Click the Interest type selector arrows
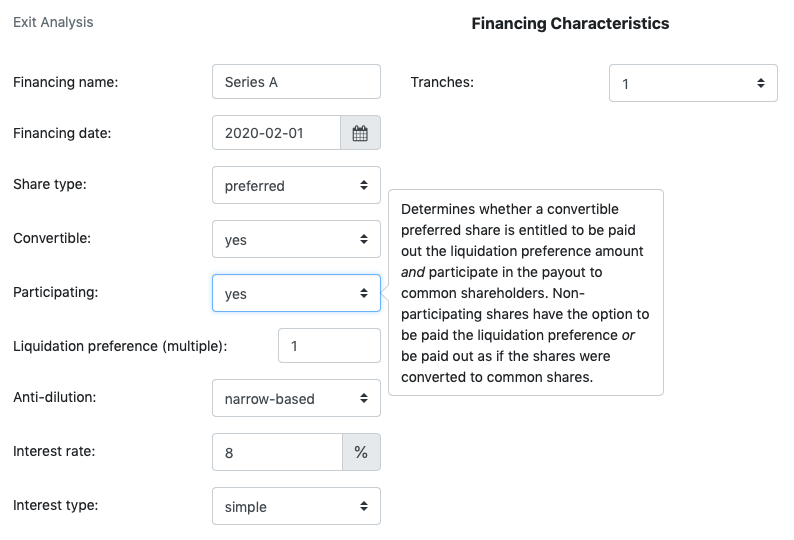 [x=364, y=506]
